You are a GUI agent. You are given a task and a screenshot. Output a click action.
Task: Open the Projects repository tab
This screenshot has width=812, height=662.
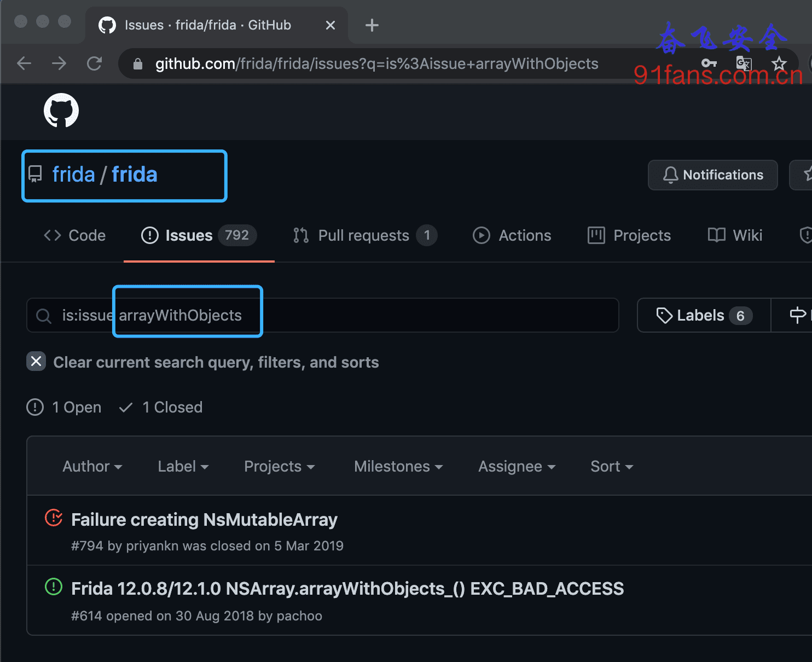click(x=629, y=235)
